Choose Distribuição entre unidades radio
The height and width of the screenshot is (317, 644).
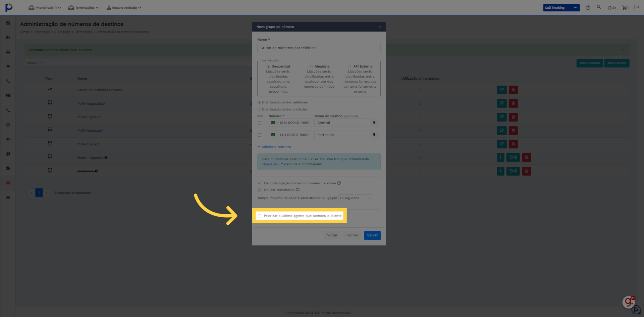[x=259, y=109]
